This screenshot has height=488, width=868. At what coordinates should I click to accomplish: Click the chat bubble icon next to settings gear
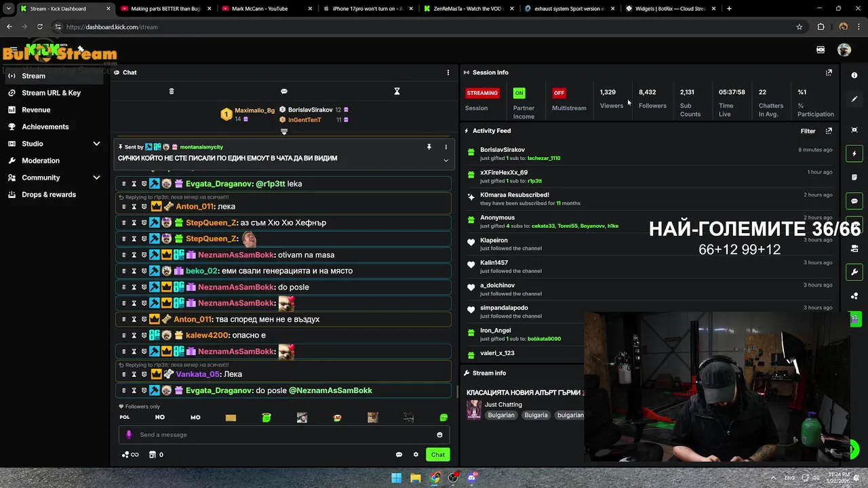point(399,455)
